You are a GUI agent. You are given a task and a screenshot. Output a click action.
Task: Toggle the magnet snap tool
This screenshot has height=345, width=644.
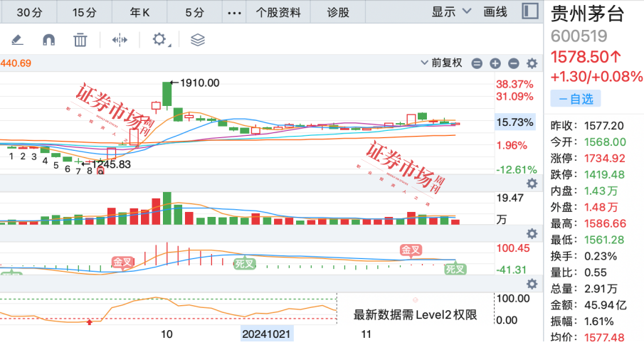point(49,40)
